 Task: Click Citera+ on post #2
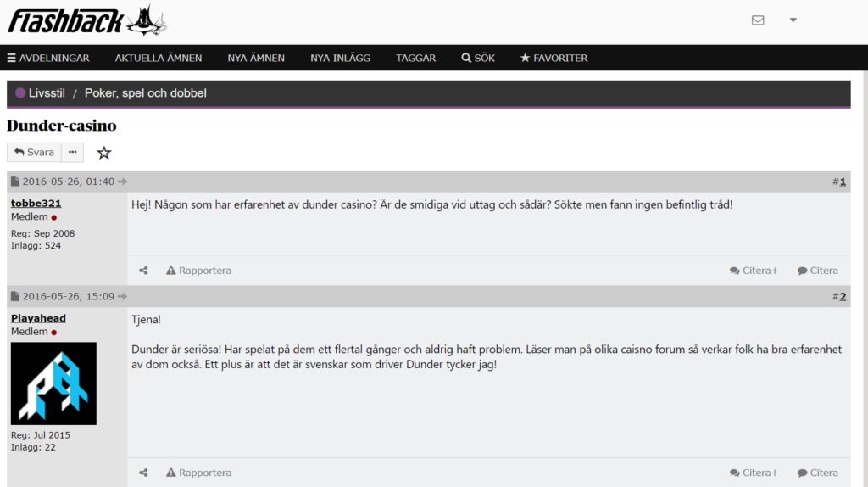(x=754, y=473)
